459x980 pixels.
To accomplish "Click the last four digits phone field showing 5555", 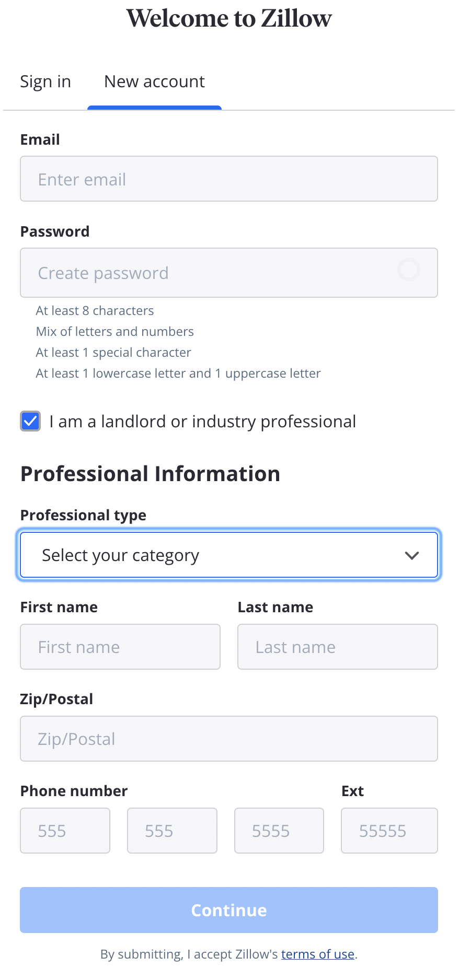I will coord(279,831).
